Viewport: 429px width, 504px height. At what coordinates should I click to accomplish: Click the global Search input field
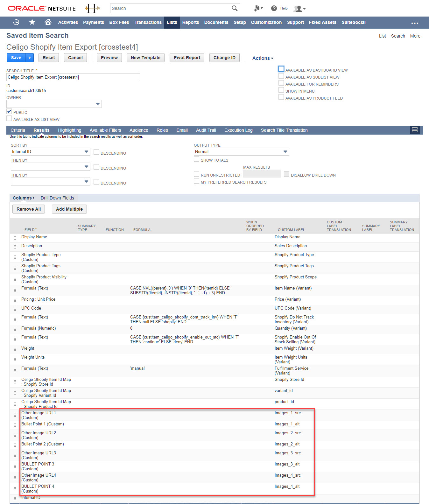tap(171, 8)
